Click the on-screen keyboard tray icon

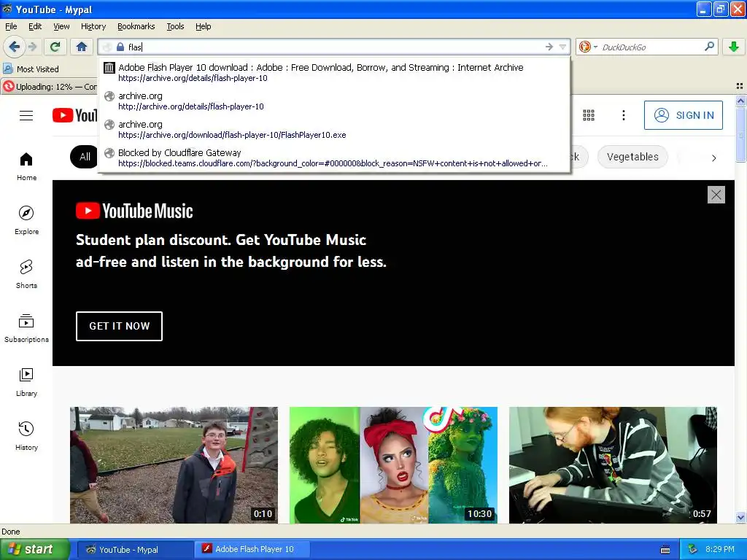[665, 550]
